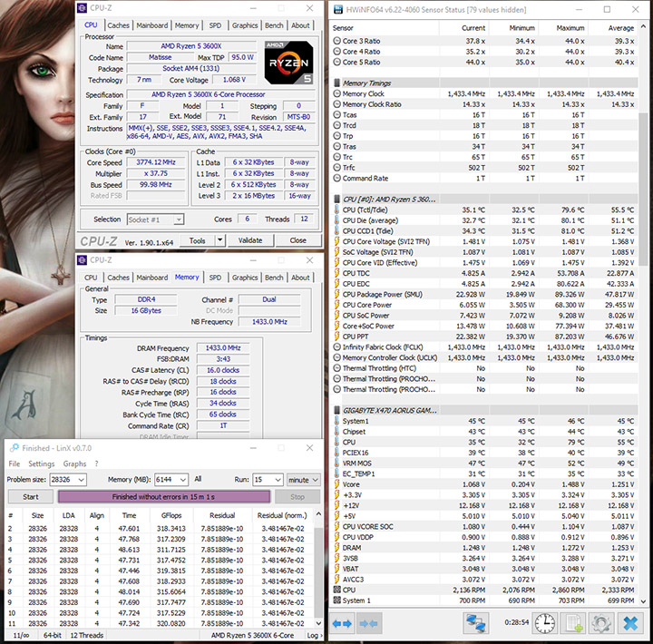Click the lightning icon beside CPU Core Voltage (SVI2 TFN)
Image resolution: width=653 pixels, height=644 pixels.
336,241
